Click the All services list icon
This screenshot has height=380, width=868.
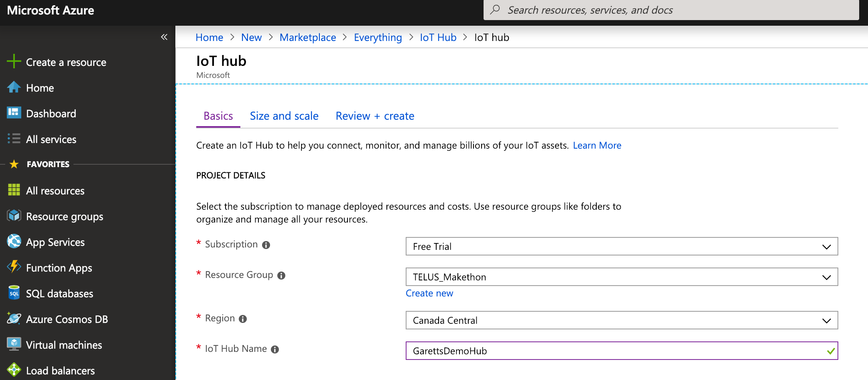tap(14, 139)
